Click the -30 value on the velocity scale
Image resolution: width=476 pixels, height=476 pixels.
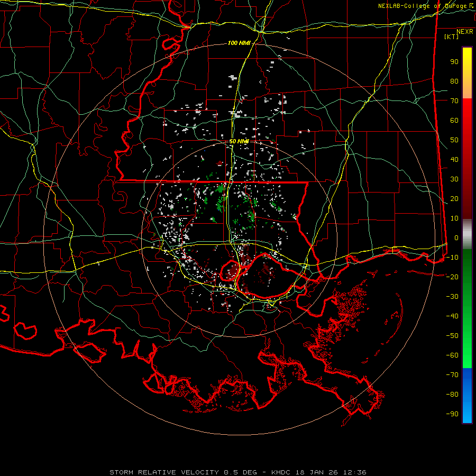[452, 297]
